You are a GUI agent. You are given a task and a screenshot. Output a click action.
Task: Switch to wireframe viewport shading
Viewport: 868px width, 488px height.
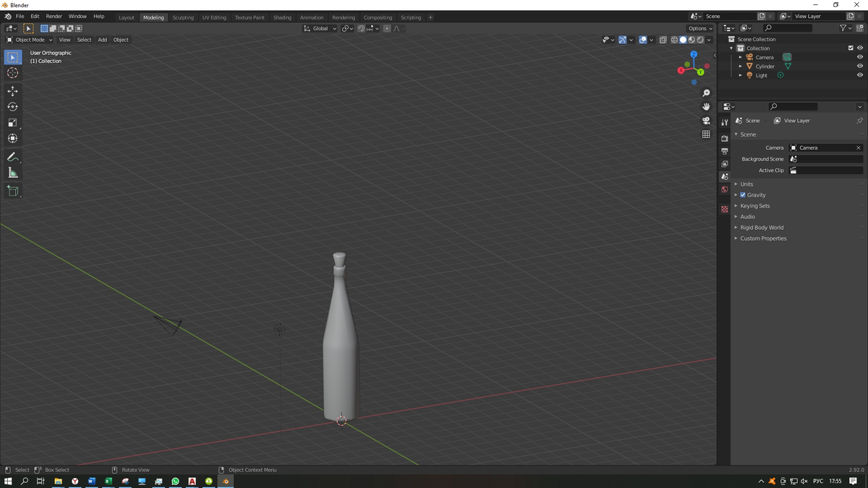click(674, 40)
